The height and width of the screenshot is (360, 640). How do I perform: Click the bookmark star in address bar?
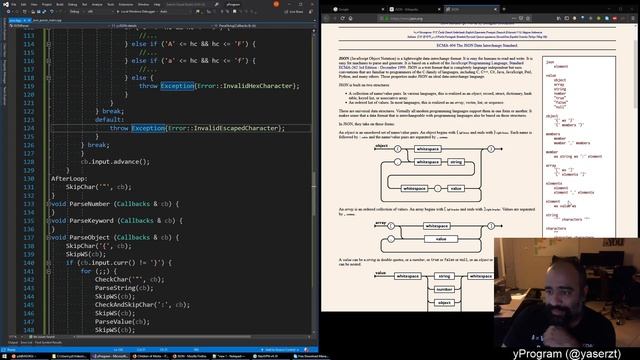coord(528,18)
